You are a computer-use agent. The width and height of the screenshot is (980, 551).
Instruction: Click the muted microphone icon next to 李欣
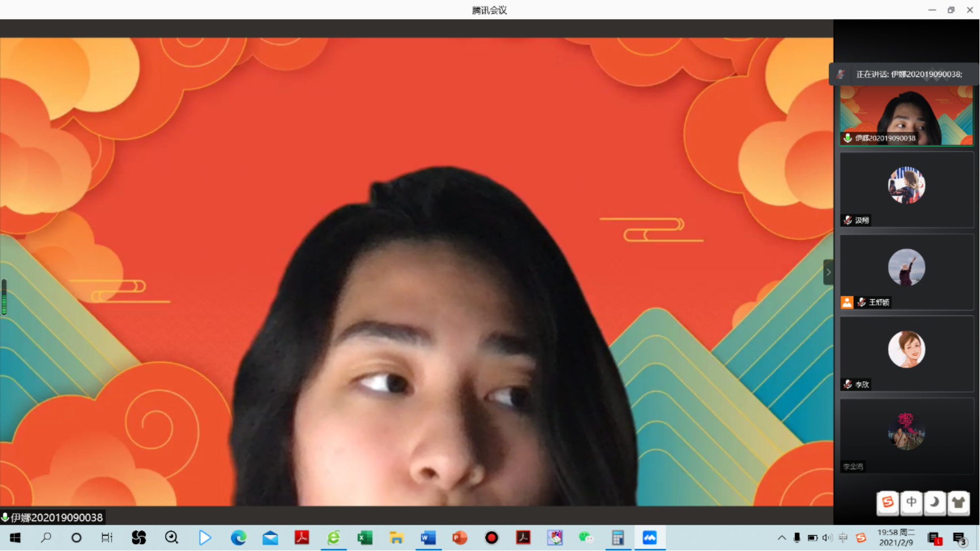click(848, 384)
